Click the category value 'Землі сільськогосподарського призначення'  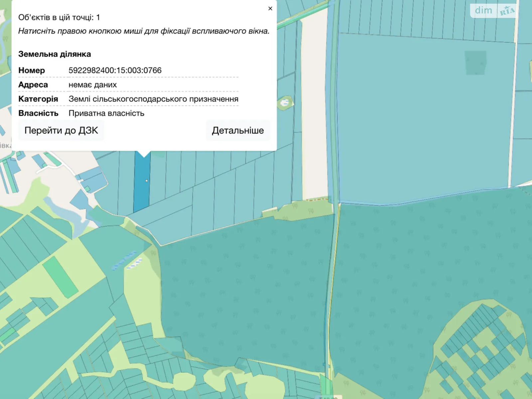coord(153,99)
